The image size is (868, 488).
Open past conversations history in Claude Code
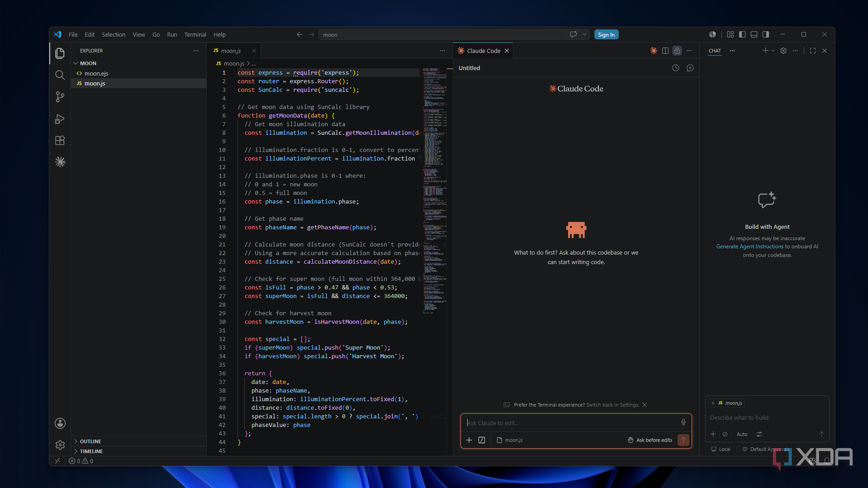tap(675, 68)
